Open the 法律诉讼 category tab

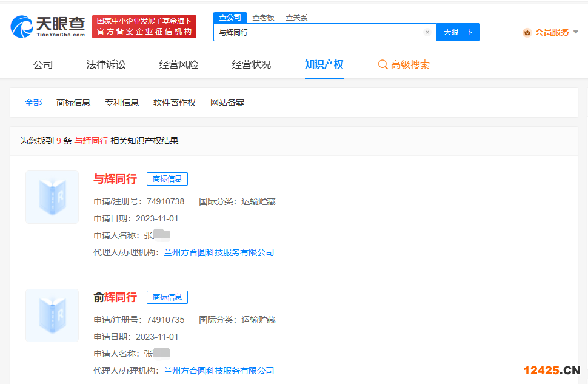pos(105,64)
